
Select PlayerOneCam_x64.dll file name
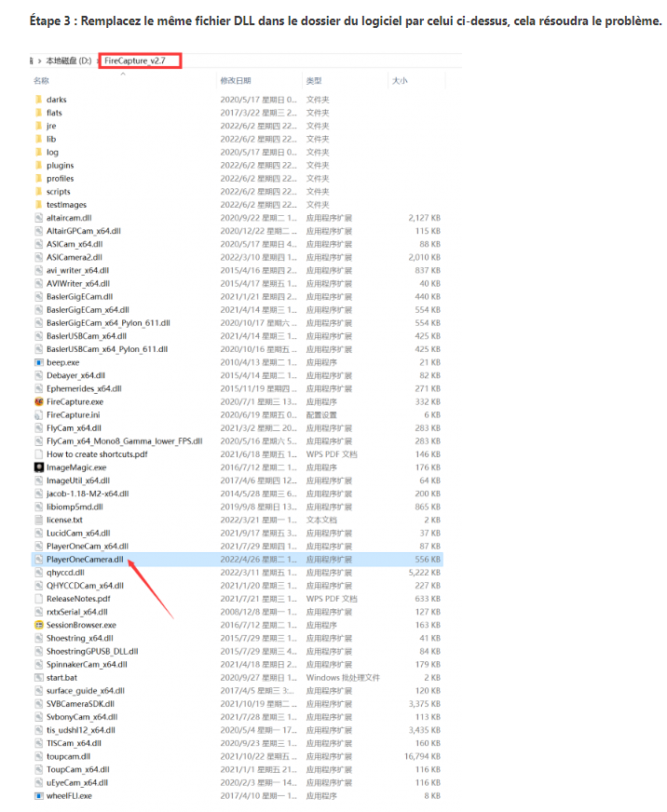pos(88,547)
